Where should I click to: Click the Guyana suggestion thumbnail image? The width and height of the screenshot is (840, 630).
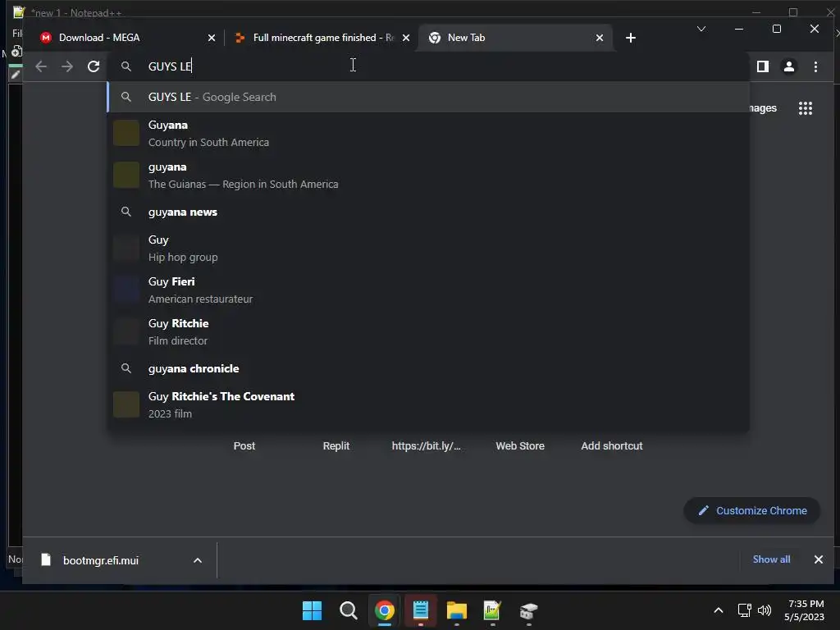[126, 133]
